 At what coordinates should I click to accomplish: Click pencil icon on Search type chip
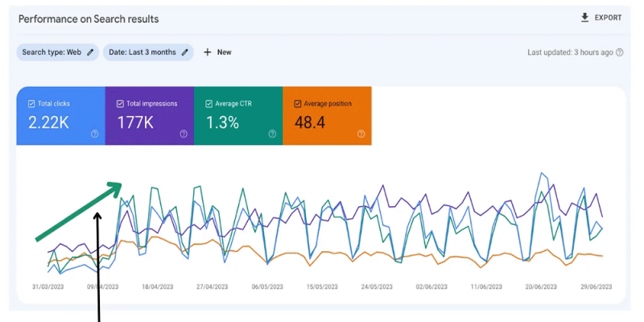coord(90,52)
